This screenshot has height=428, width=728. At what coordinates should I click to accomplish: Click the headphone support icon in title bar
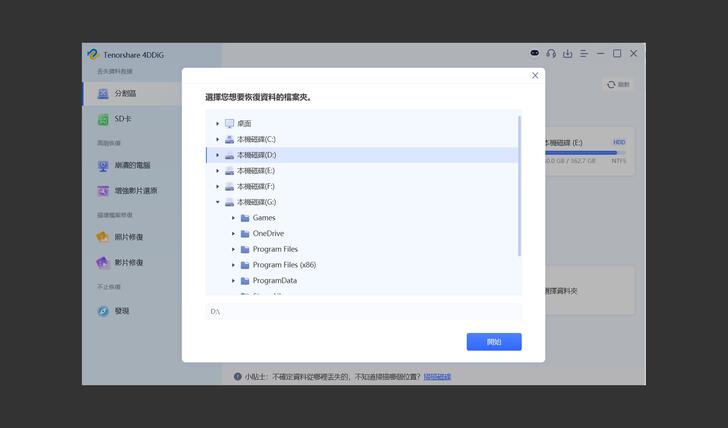point(551,54)
